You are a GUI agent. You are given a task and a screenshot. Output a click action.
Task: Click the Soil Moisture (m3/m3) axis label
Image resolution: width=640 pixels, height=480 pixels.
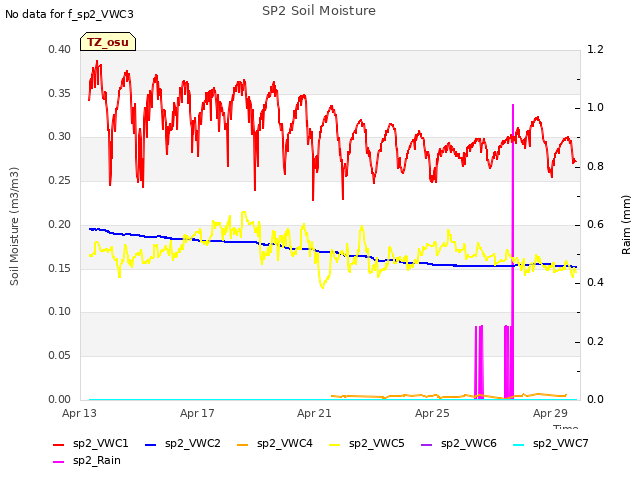pyautogui.click(x=14, y=226)
